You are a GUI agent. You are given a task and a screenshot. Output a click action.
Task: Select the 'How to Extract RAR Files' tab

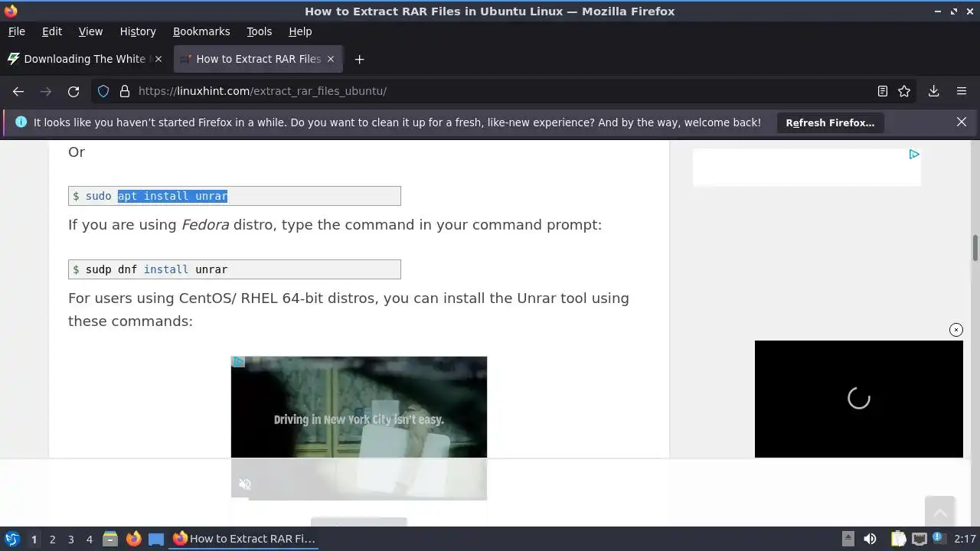[258, 59]
